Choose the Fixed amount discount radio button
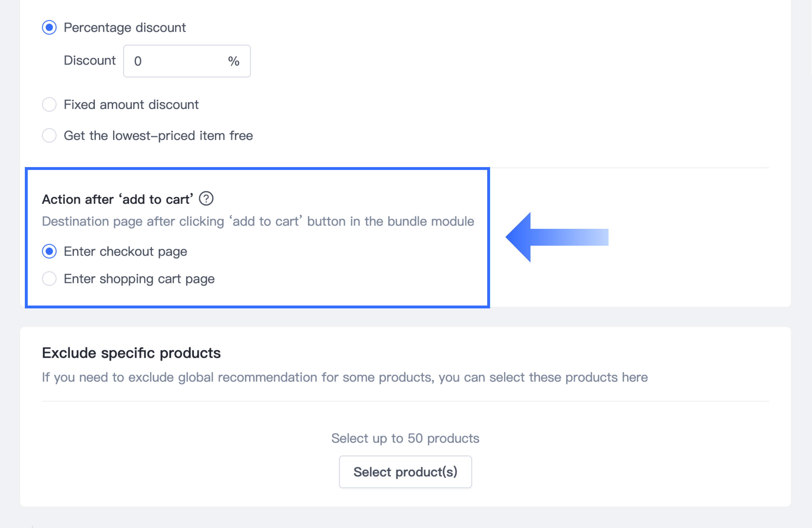Image resolution: width=812 pixels, height=528 pixels. [49, 104]
